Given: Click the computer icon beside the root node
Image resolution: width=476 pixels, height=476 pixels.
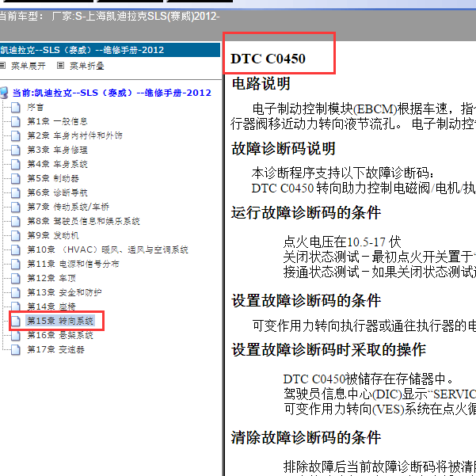Looking at the screenshot, I should click(4, 93).
